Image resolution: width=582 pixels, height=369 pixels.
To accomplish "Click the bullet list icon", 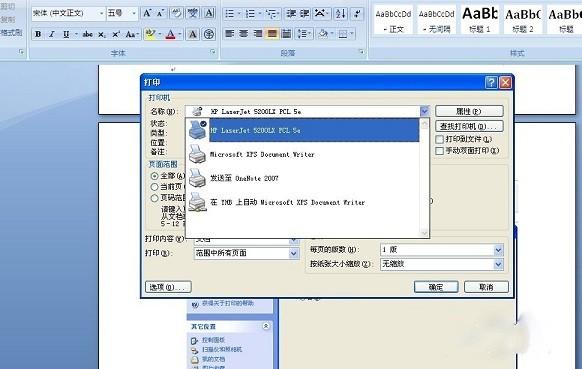I will click(230, 14).
